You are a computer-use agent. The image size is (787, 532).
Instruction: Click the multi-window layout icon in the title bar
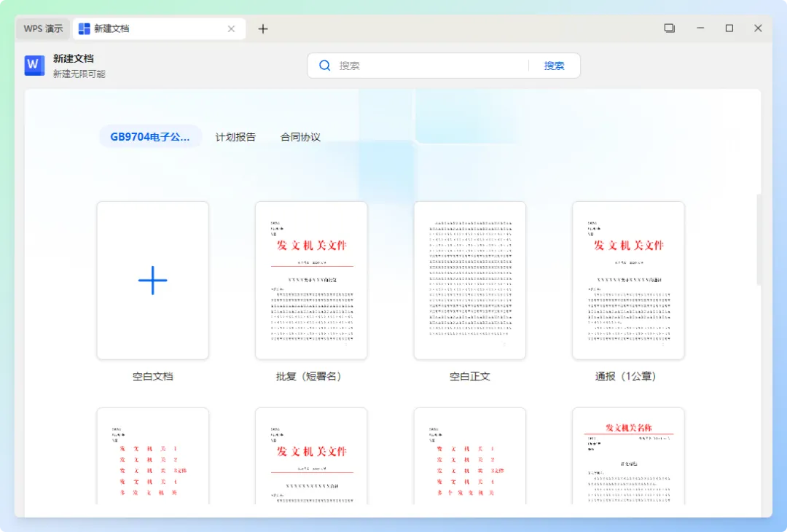coord(670,28)
